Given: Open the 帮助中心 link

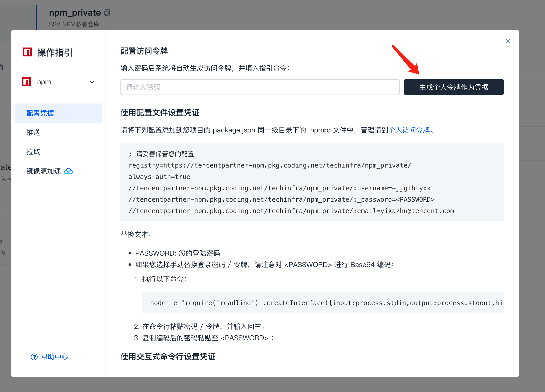Looking at the screenshot, I should click(x=54, y=357).
